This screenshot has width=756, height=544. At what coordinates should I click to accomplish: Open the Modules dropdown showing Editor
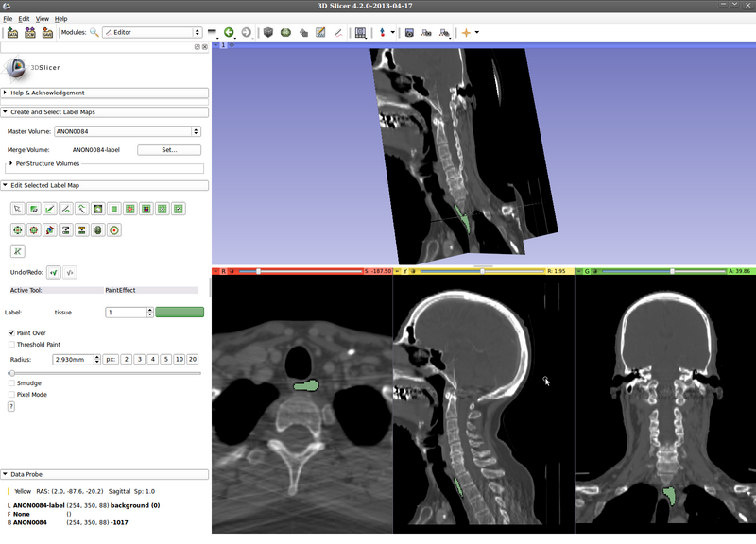click(x=152, y=32)
